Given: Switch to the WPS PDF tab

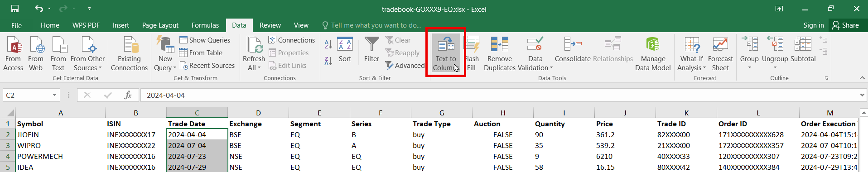Looking at the screenshot, I should [86, 25].
